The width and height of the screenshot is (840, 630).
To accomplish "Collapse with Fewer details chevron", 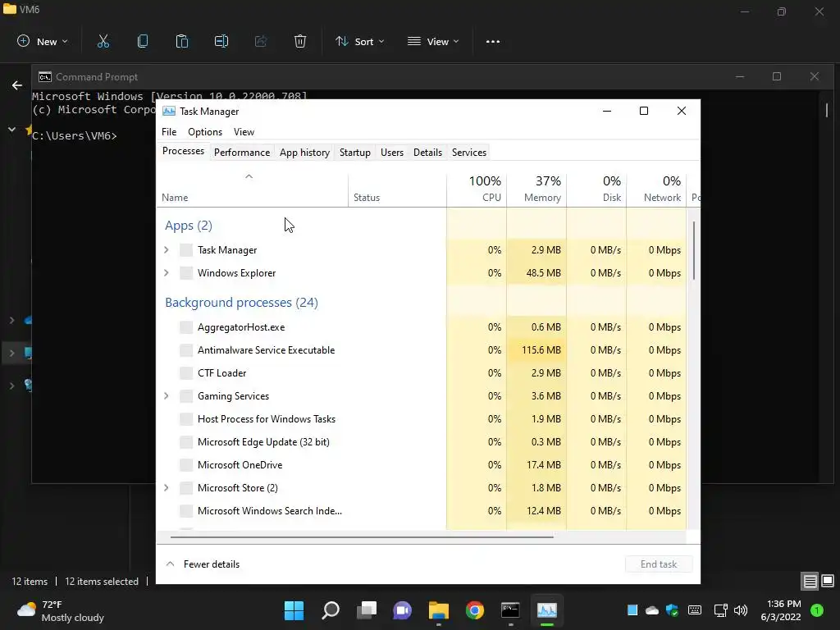I will coord(171,564).
